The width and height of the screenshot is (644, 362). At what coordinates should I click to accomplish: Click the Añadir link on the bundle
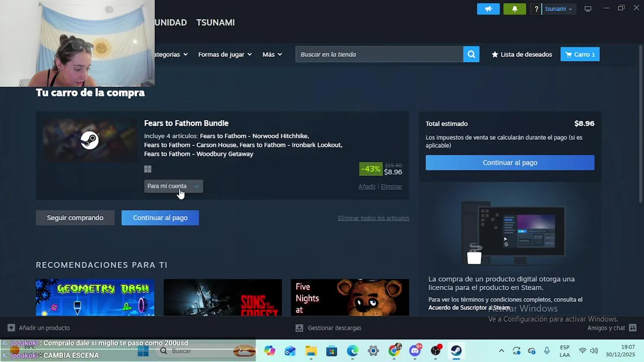tap(367, 187)
